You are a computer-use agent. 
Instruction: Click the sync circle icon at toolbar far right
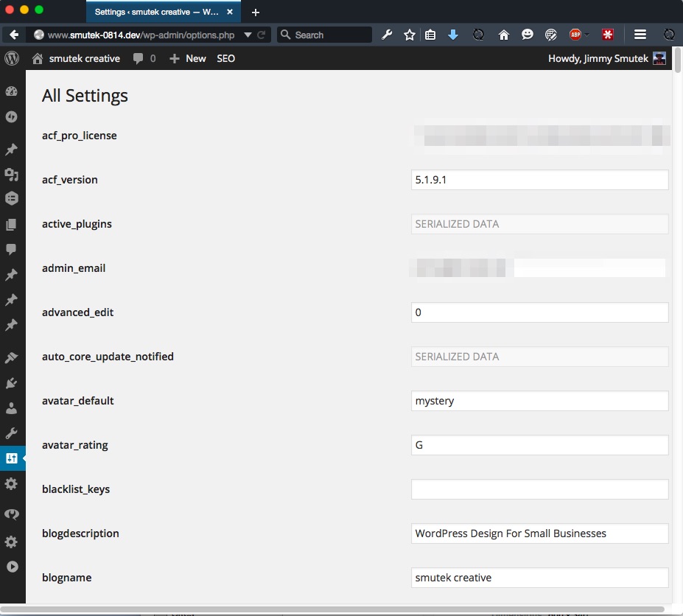coord(668,35)
